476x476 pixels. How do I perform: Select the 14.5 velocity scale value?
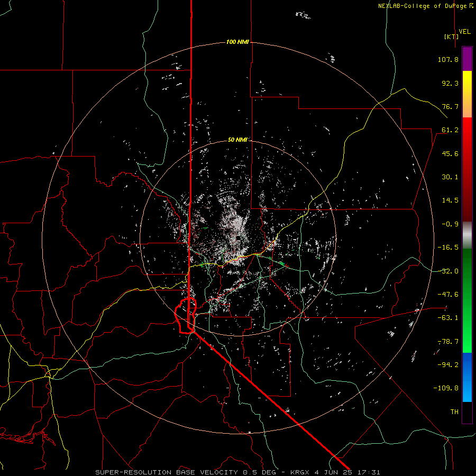(x=450, y=200)
